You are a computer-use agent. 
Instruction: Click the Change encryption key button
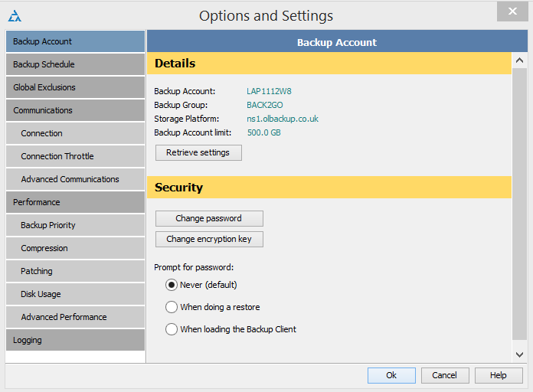point(209,239)
